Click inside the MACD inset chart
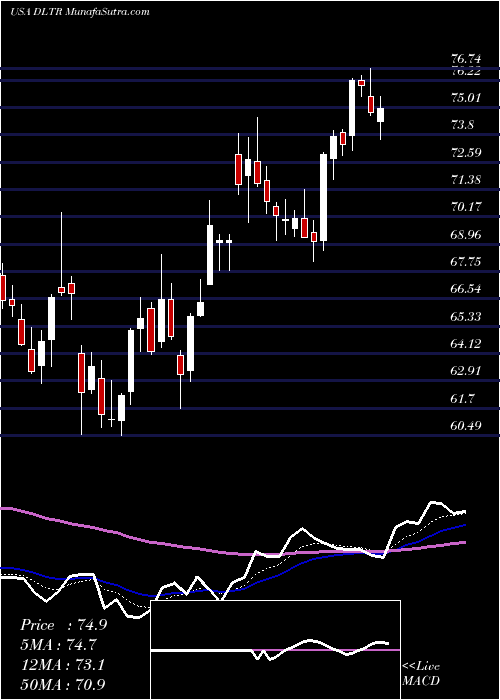This screenshot has width=500, height=700. (275, 650)
